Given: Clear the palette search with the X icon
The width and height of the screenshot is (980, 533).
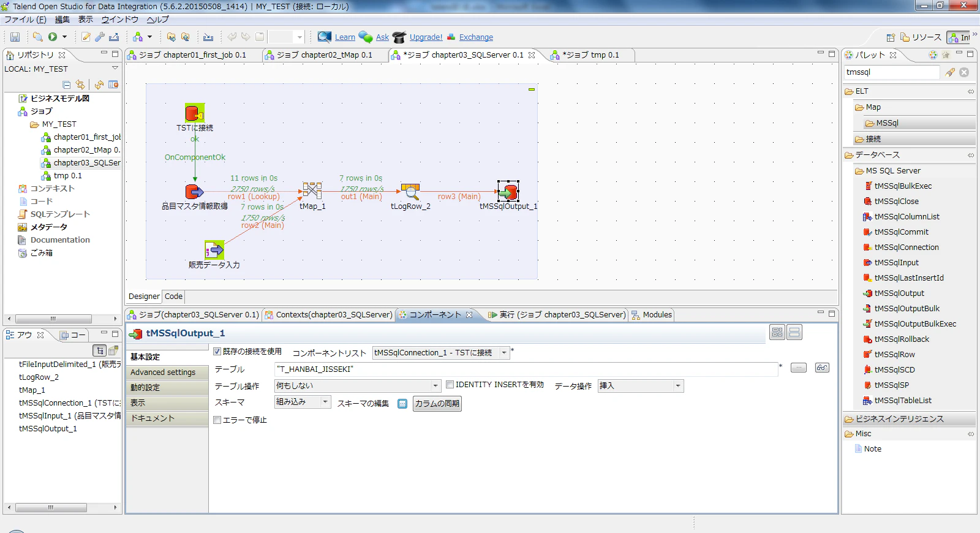Looking at the screenshot, I should 964,72.
